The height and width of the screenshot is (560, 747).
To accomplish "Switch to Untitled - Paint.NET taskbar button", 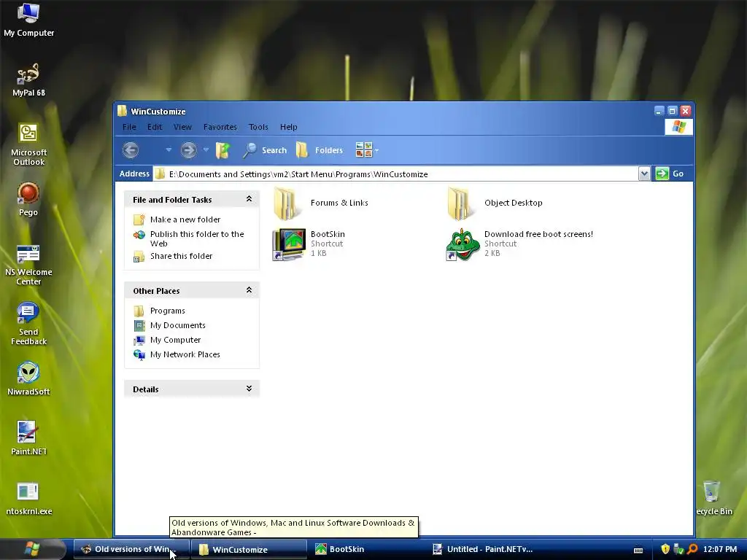I will (x=483, y=550).
